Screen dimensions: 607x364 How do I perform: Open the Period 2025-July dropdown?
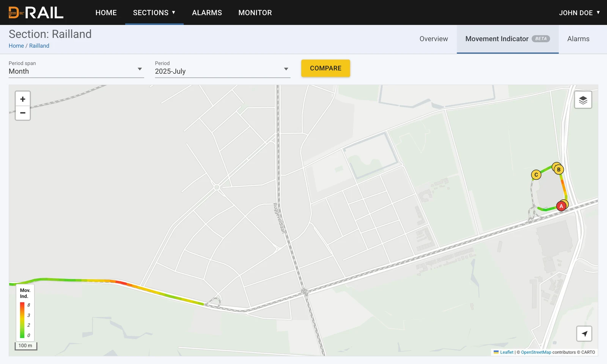tap(223, 69)
